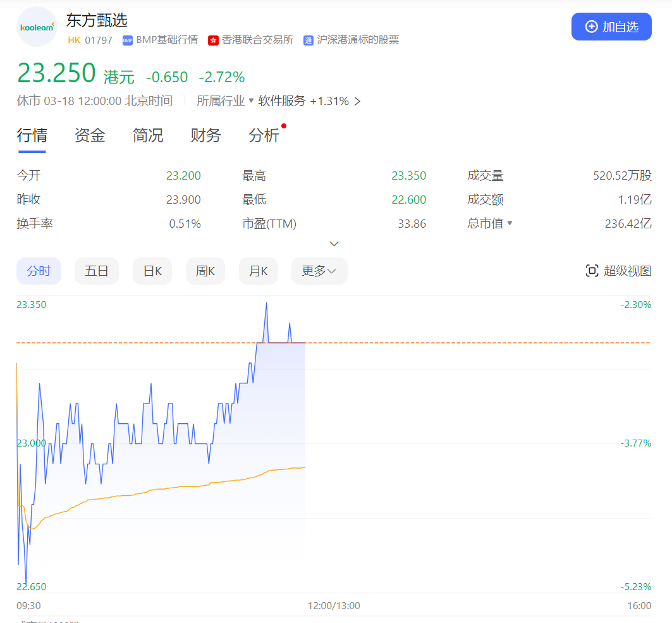Select the 日K chart view

click(152, 271)
